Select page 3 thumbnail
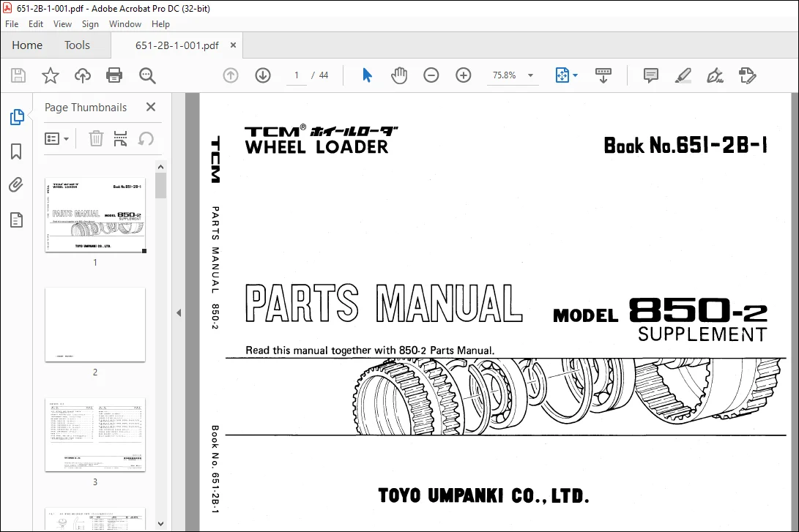799x532 pixels. (x=94, y=435)
